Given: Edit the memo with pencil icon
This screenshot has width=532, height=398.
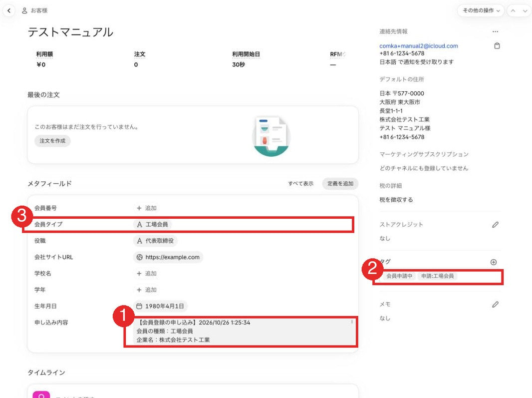Looking at the screenshot, I should coord(496,304).
